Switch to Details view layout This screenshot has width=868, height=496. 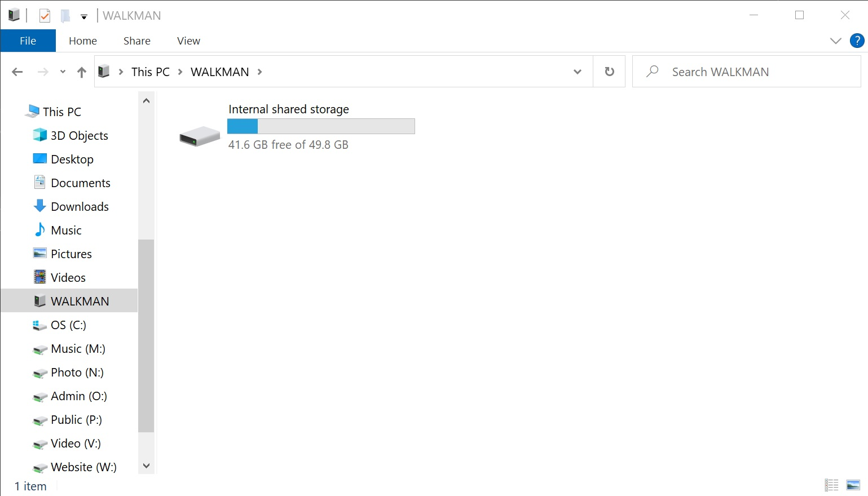[832, 485]
